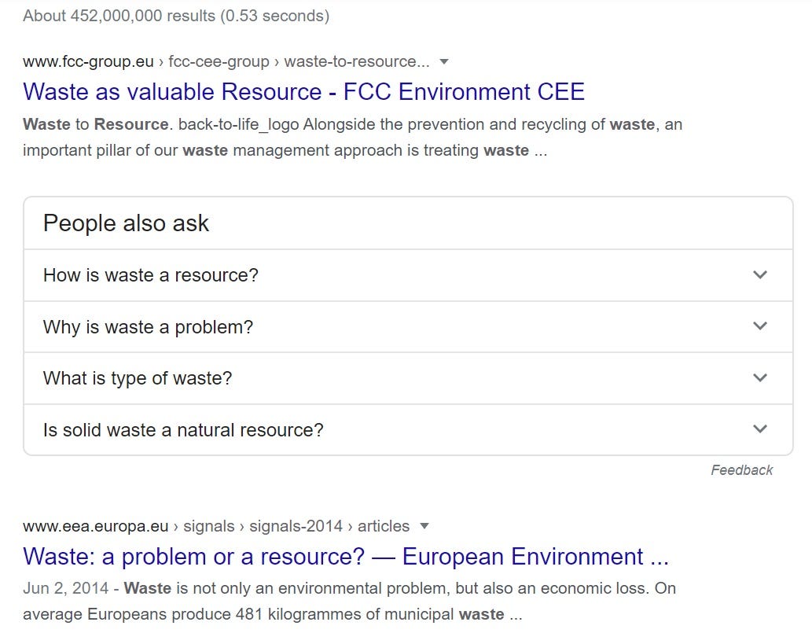Open question How is waste a resource?
This screenshot has width=812, height=644.
coord(408,275)
